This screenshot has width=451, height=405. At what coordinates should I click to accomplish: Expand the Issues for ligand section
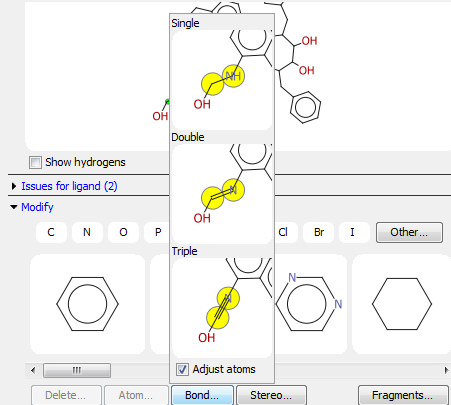[x=13, y=186]
